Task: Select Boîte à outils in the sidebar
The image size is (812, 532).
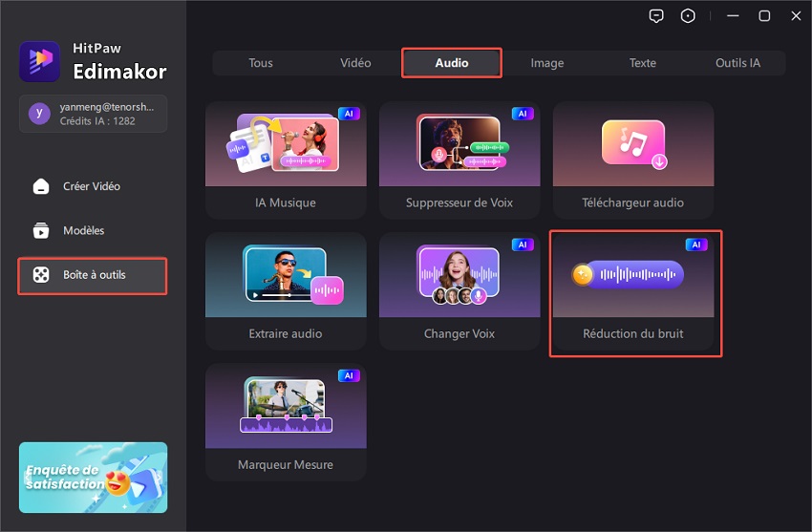Action: click(93, 275)
